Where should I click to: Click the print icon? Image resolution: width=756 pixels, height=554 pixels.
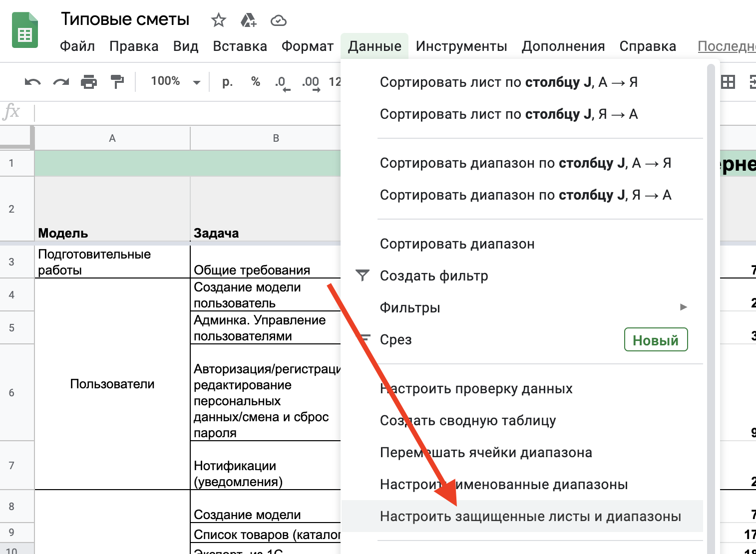click(89, 82)
